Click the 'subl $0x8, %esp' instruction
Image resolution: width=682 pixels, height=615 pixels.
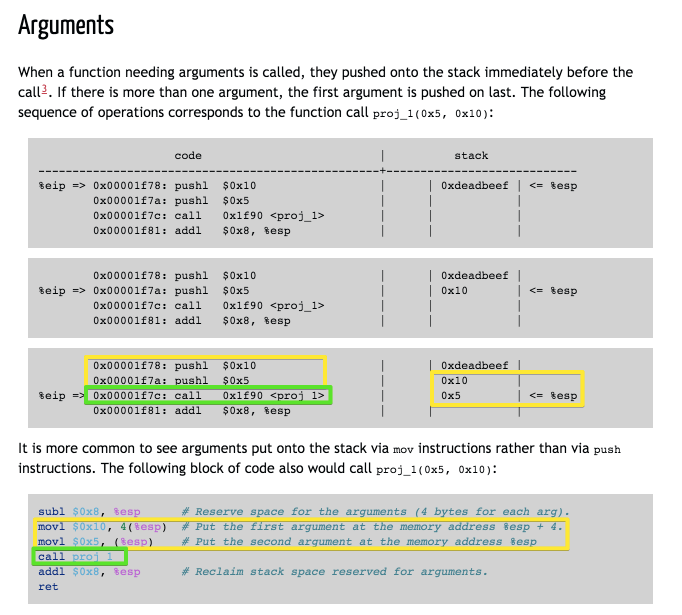pyautogui.click(x=89, y=511)
